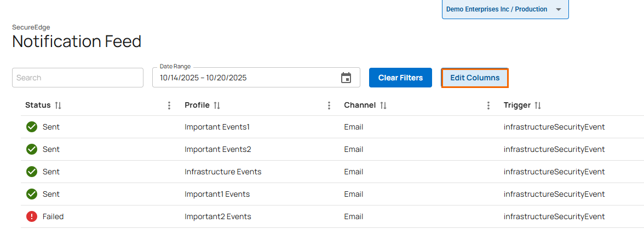Open Channel column three-dot menu
Screen dimensions: 644x229
click(488, 105)
